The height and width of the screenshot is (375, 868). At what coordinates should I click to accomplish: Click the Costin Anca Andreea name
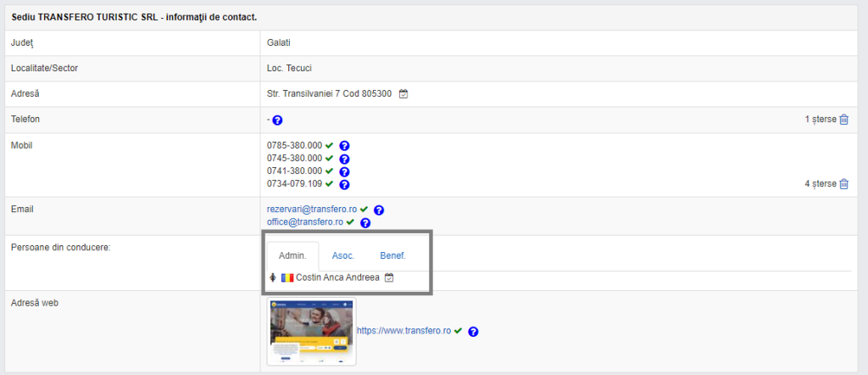[x=337, y=277]
